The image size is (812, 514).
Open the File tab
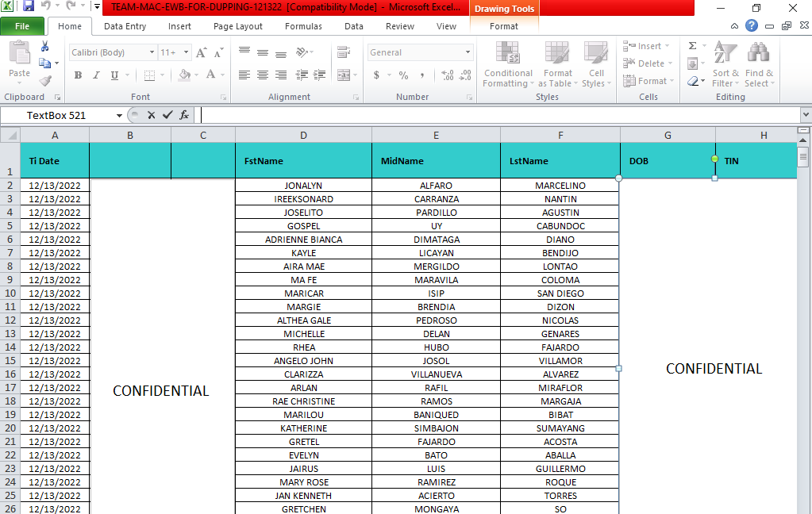pos(22,26)
